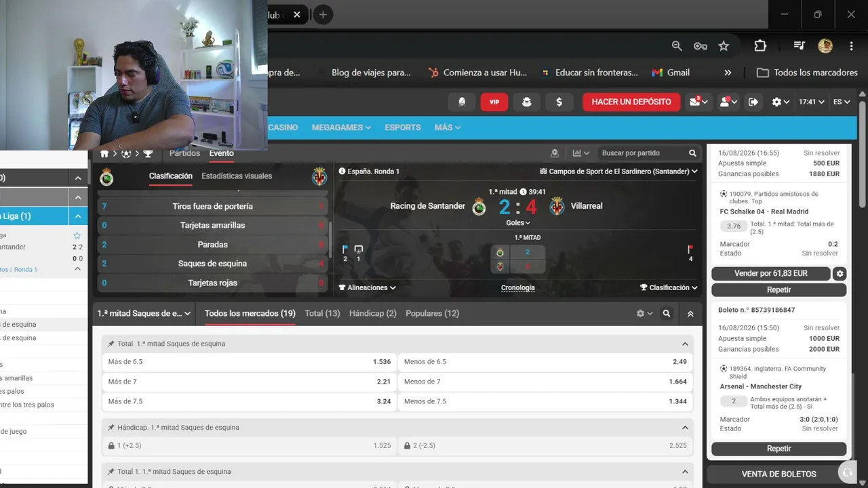The width and height of the screenshot is (868, 488).
Task: Expand the MÁS menu
Action: 448,127
